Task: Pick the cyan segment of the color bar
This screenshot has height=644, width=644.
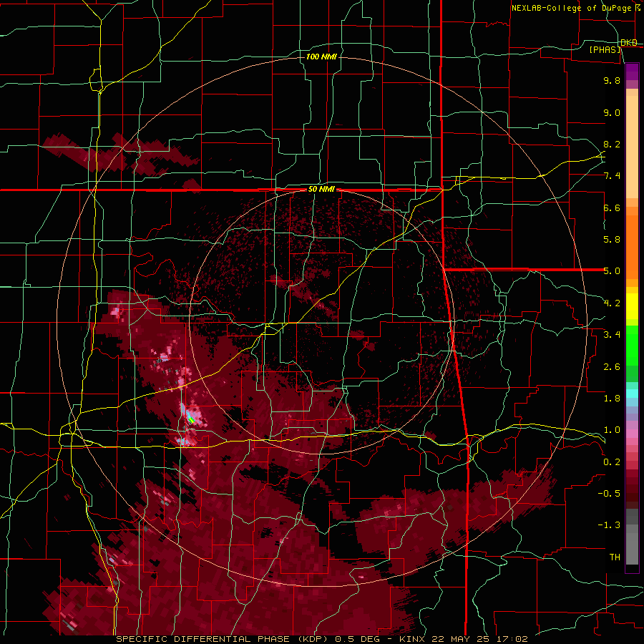Action: [632, 394]
